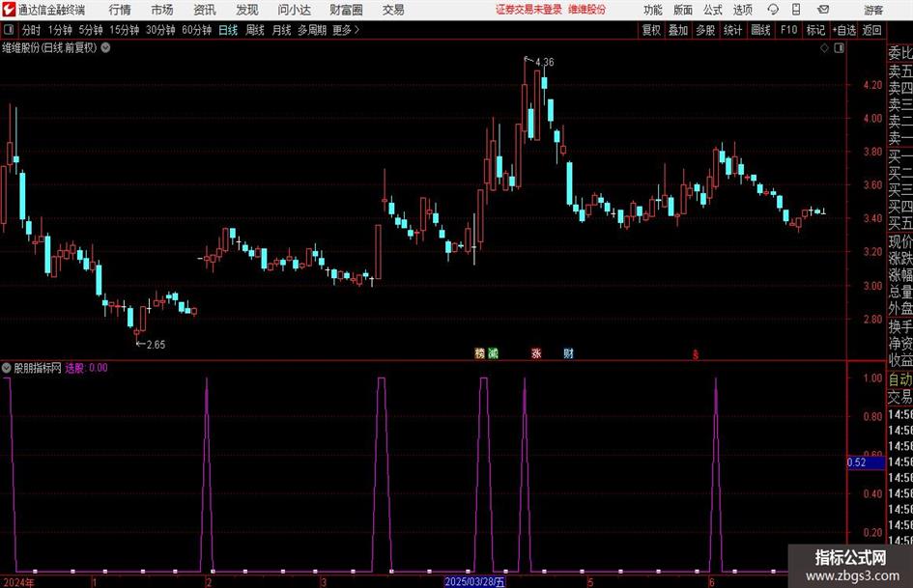Open the 财富圈 menu
913x588 pixels.
(346, 10)
